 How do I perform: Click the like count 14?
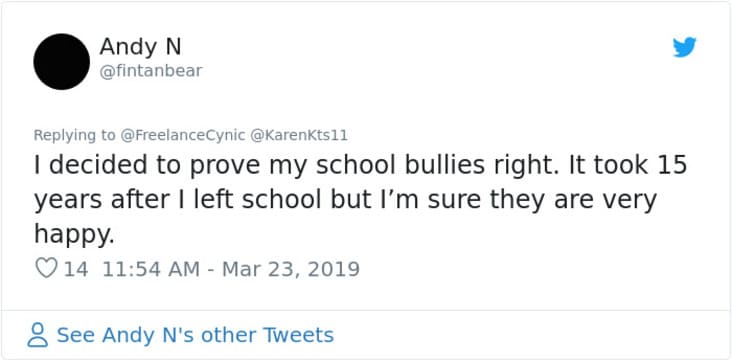point(76,269)
